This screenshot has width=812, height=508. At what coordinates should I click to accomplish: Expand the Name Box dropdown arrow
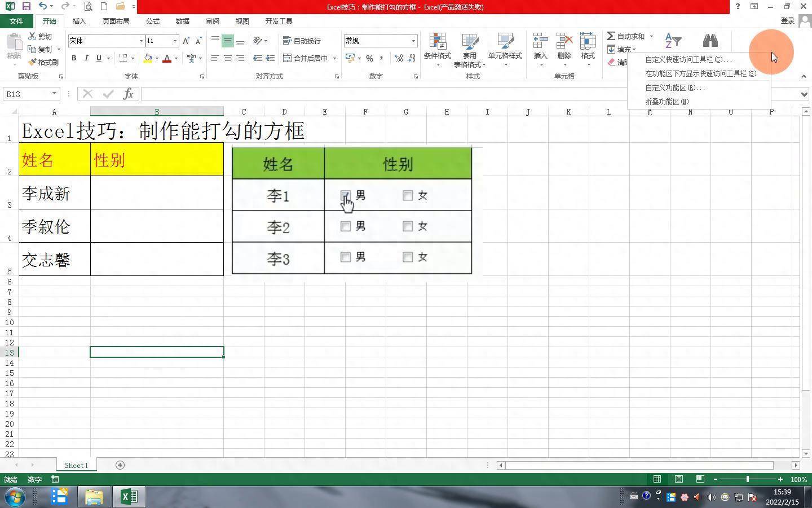pyautogui.click(x=54, y=94)
